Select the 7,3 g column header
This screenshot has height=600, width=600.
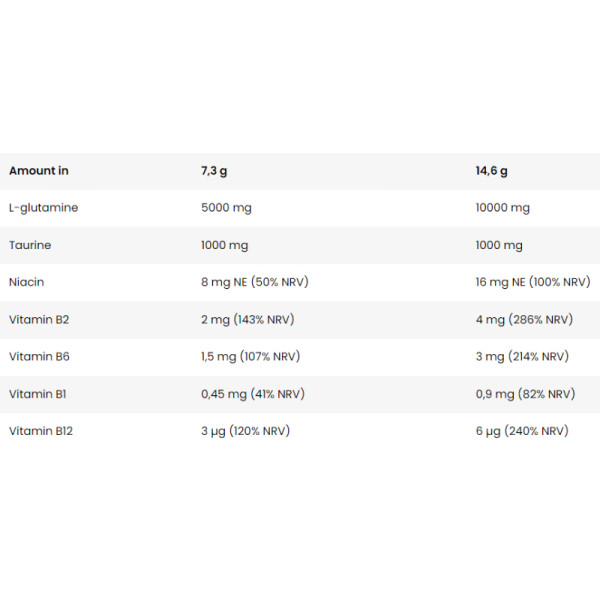click(x=214, y=171)
